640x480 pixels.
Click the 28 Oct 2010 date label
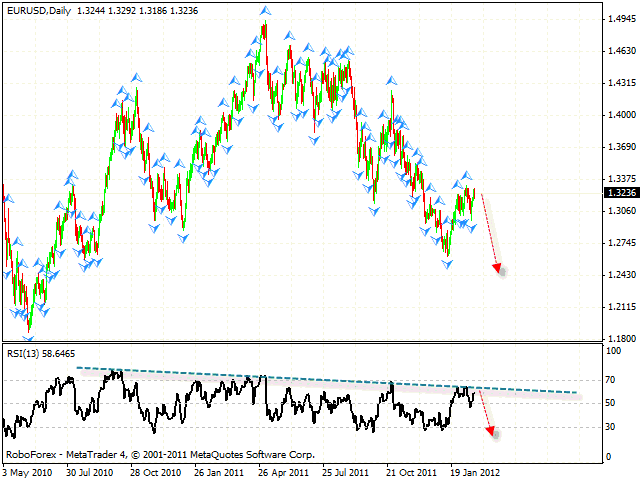click(157, 470)
